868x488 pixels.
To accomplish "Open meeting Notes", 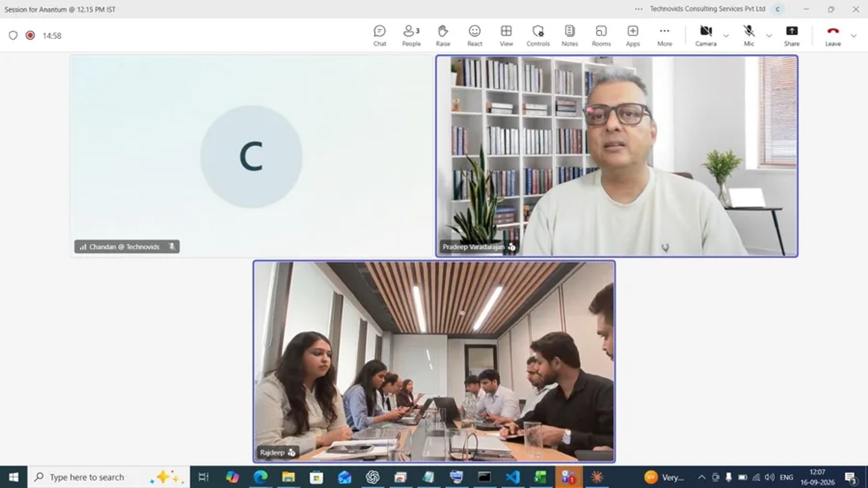I will [569, 36].
